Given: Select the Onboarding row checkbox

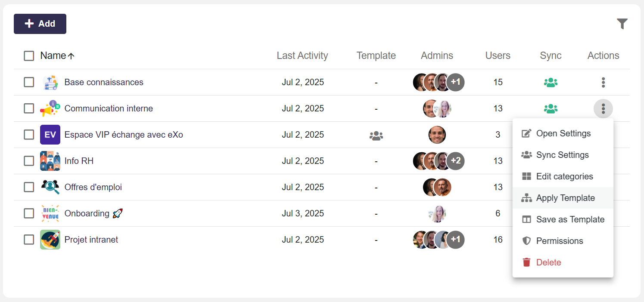Looking at the screenshot, I should point(29,213).
